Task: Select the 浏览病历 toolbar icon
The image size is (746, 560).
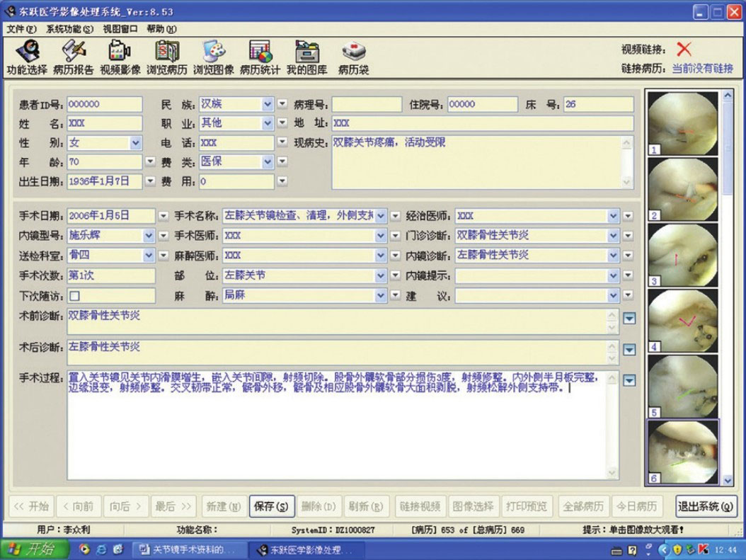Action: click(x=167, y=57)
